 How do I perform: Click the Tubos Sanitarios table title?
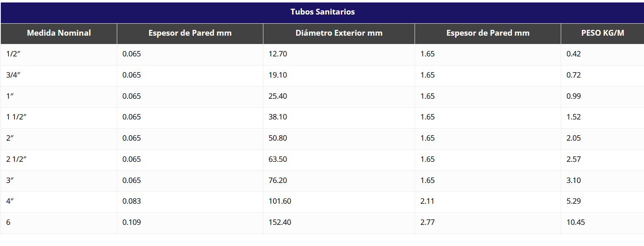tap(322, 12)
